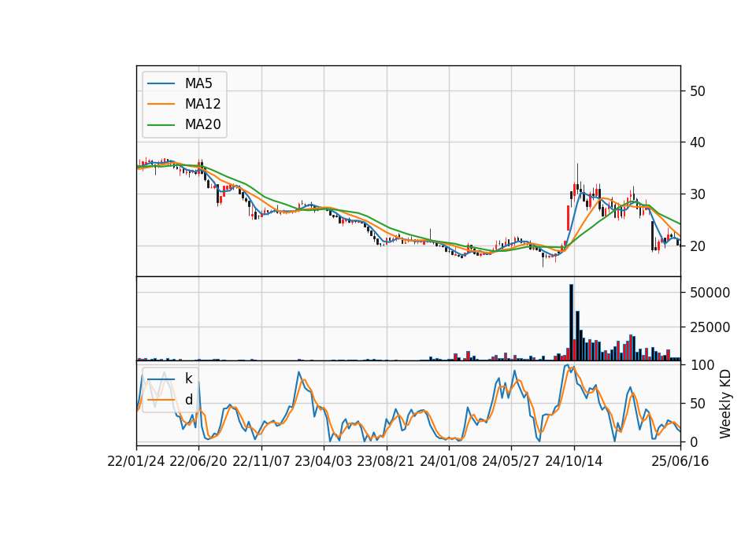Click the 24/01/08 date tick label
756x543 pixels.
click(448, 461)
